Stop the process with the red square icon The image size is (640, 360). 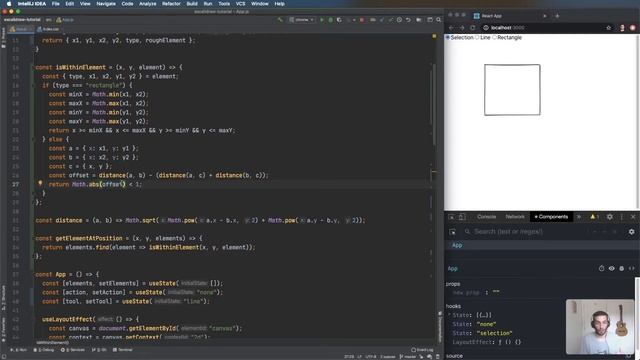362,20
